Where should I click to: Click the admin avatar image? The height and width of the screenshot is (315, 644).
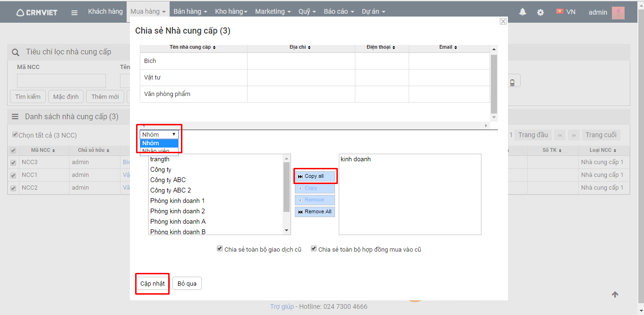coord(618,13)
